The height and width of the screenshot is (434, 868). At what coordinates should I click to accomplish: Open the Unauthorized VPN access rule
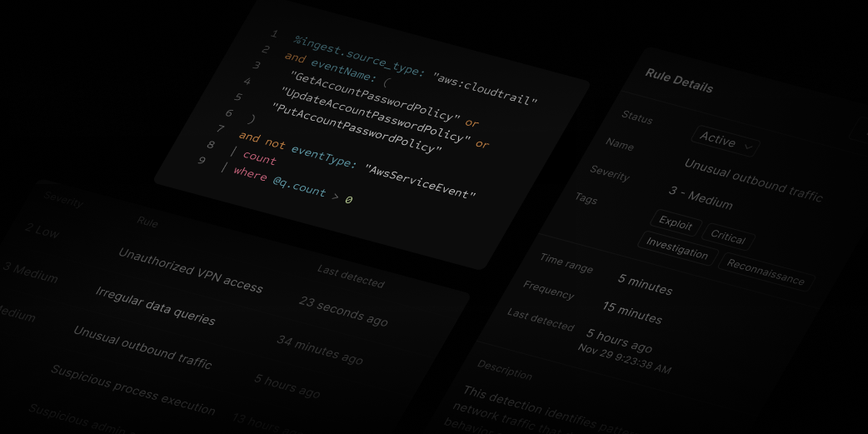coord(191,270)
